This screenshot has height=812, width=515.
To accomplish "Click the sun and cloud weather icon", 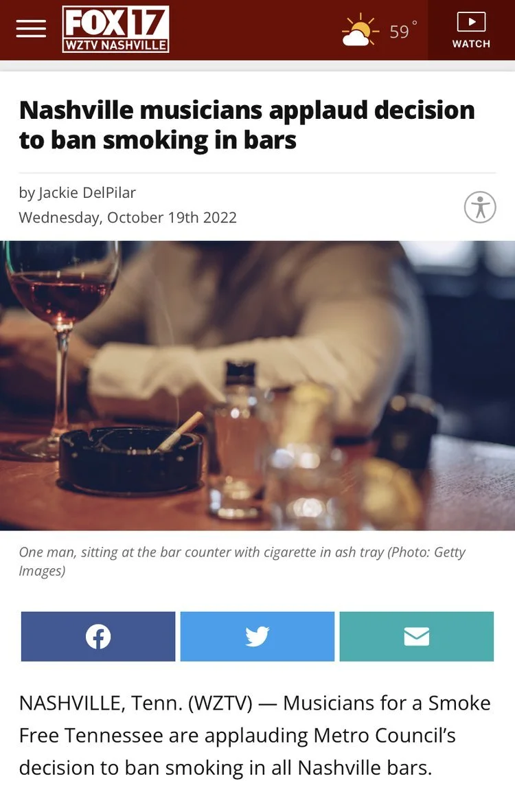I will pyautogui.click(x=358, y=30).
